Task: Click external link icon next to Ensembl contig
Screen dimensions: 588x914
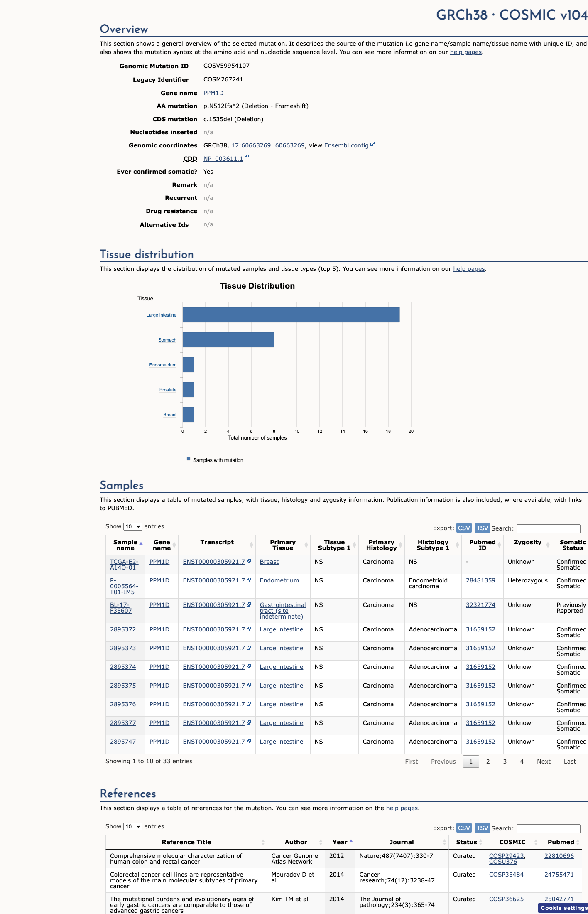Action: (x=372, y=144)
